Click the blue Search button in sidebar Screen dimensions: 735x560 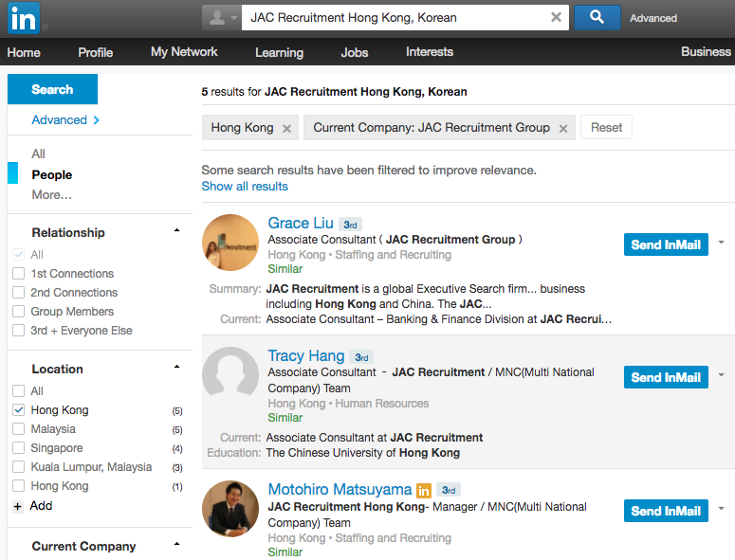pos(52,89)
